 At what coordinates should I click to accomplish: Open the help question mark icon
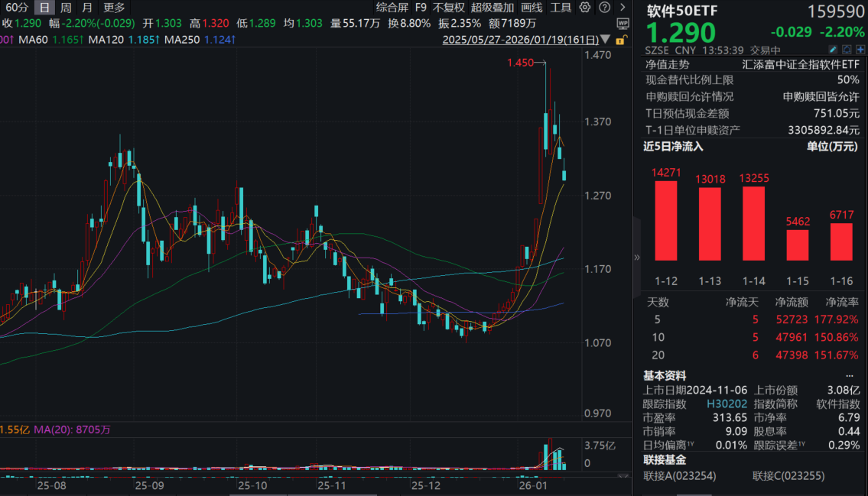pyautogui.click(x=604, y=8)
